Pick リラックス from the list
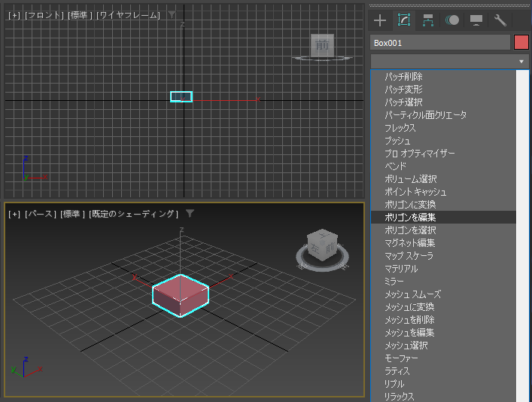The image size is (532, 402). (443, 396)
